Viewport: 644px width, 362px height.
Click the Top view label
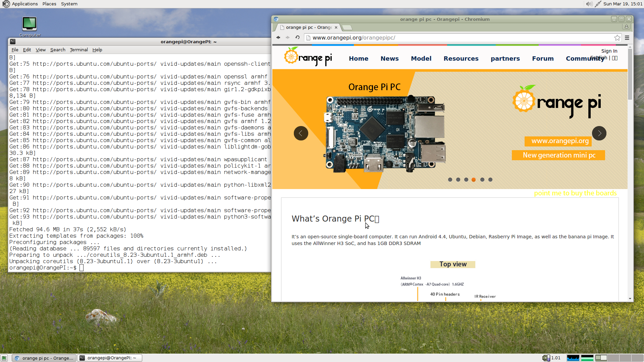point(453,264)
